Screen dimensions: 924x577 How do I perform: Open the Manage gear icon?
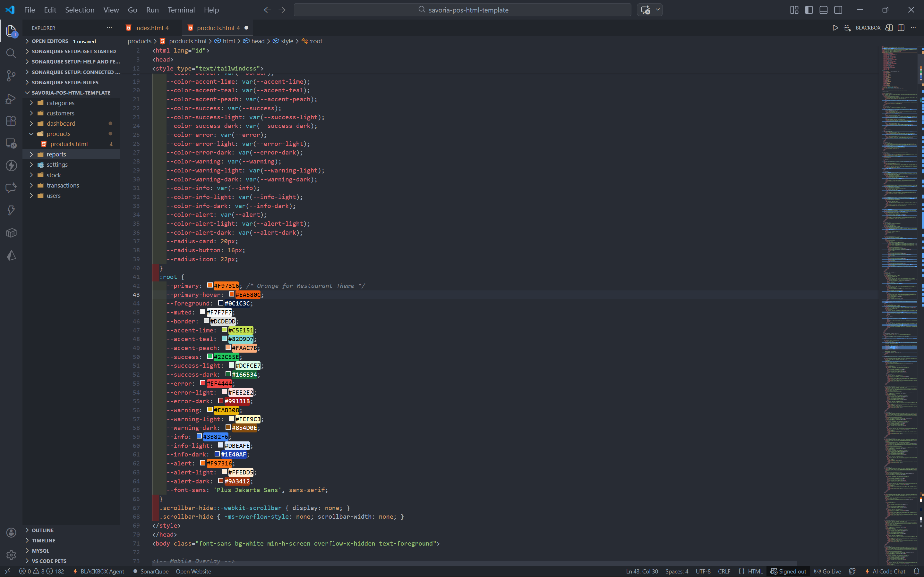[x=11, y=555]
